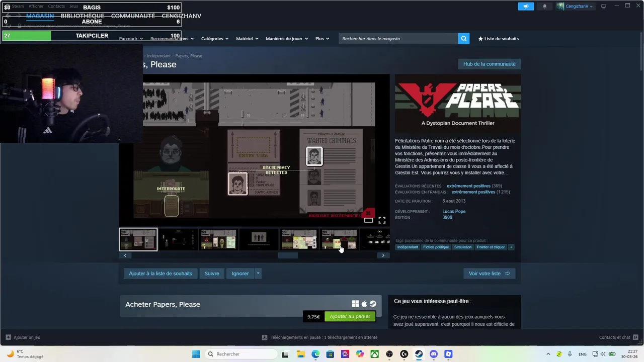Open Roblox from the taskbar
This screenshot has height=362, width=644.
(448, 354)
